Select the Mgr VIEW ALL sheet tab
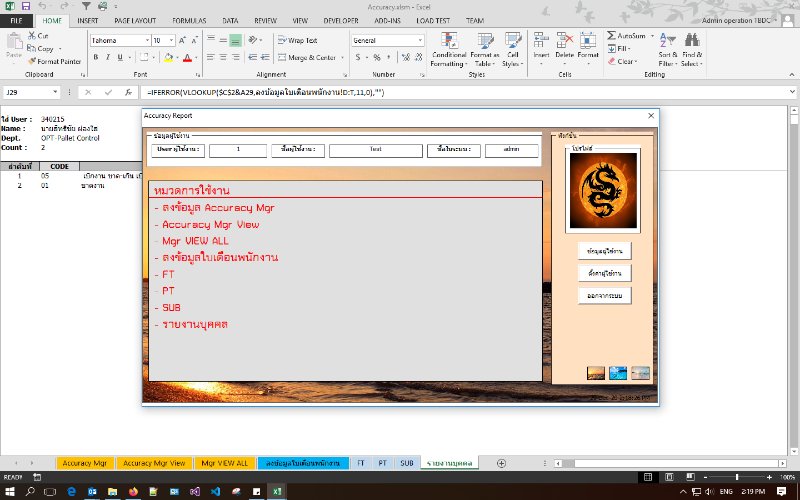Screen dimensions: 800x500 224,463
